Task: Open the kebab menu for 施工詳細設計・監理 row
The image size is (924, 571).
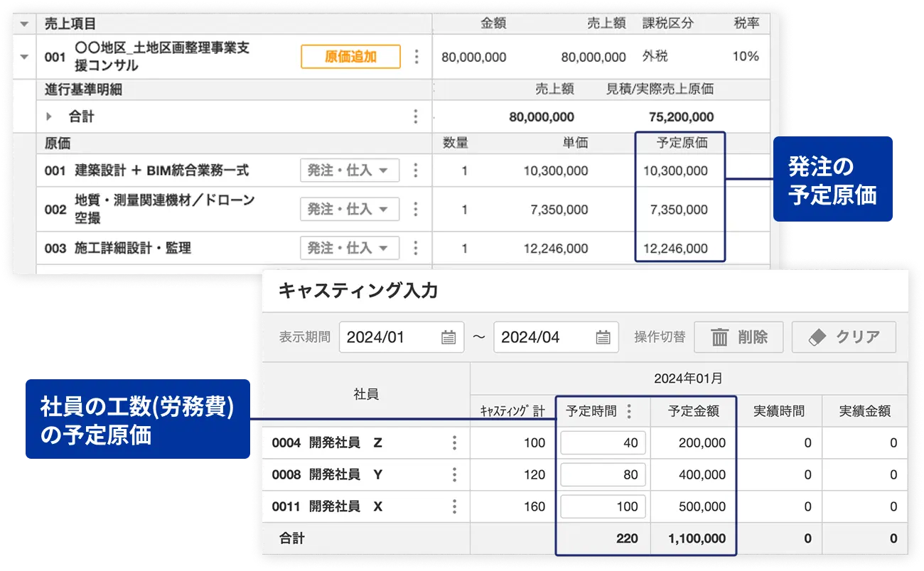Action: (x=417, y=248)
